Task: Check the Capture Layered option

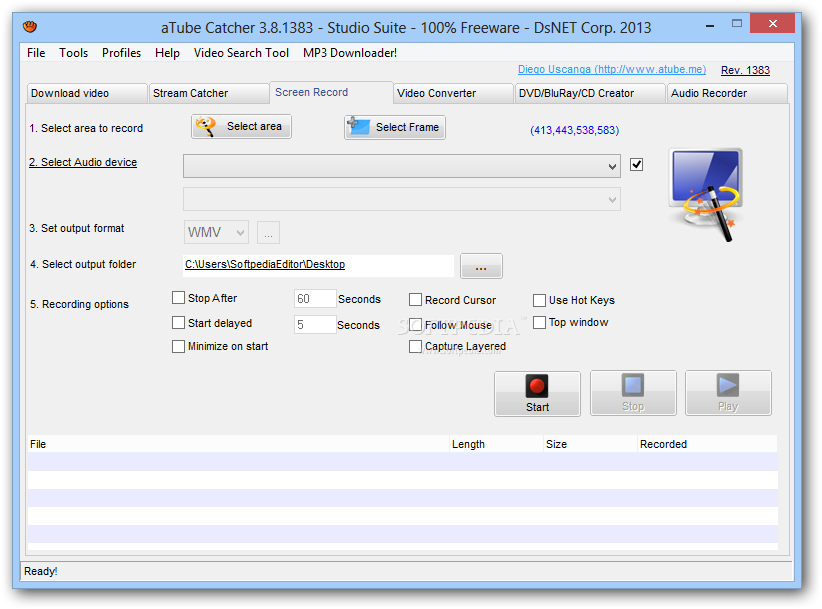Action: 415,346
